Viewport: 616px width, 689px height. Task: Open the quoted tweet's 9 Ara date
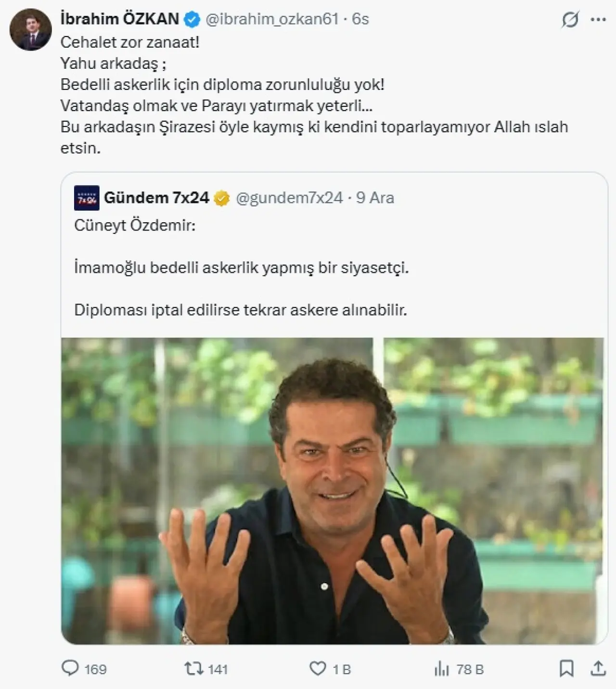(x=375, y=198)
